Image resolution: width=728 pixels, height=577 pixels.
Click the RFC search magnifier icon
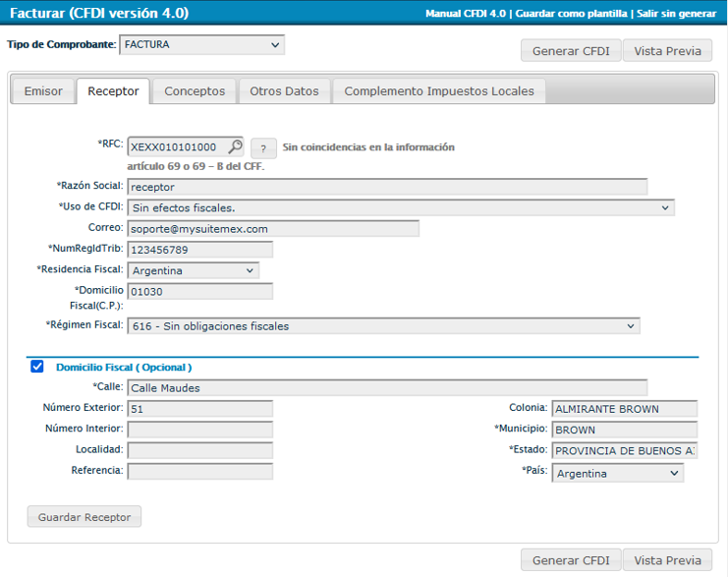coord(235,146)
